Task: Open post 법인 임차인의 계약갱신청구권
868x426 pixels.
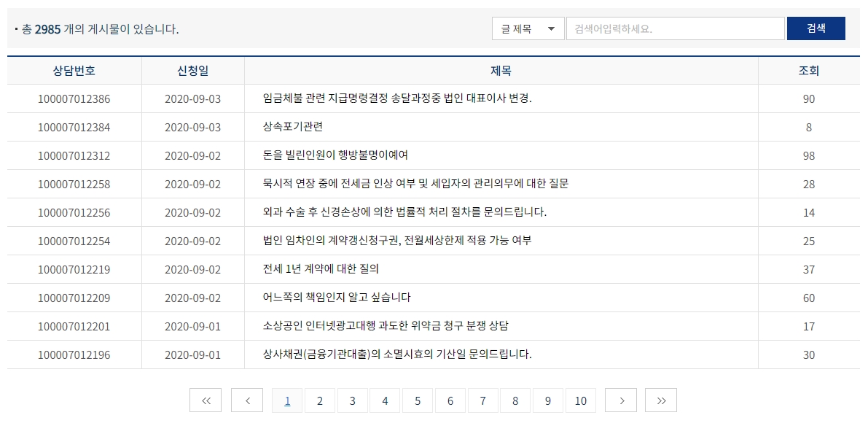Action: pyautogui.click(x=397, y=241)
